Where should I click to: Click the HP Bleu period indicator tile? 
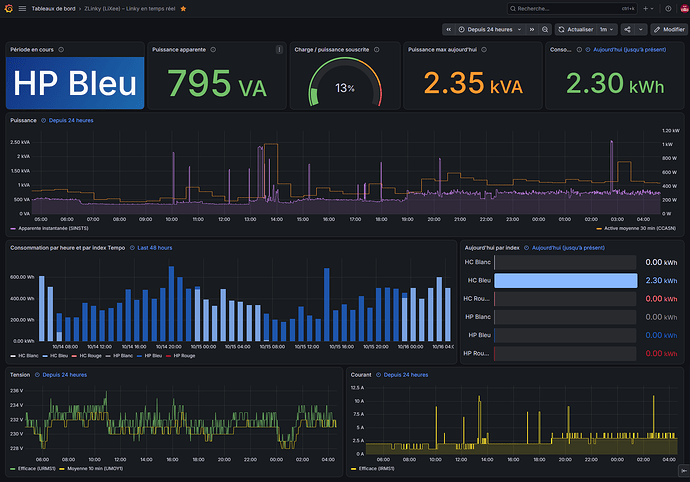coord(75,83)
